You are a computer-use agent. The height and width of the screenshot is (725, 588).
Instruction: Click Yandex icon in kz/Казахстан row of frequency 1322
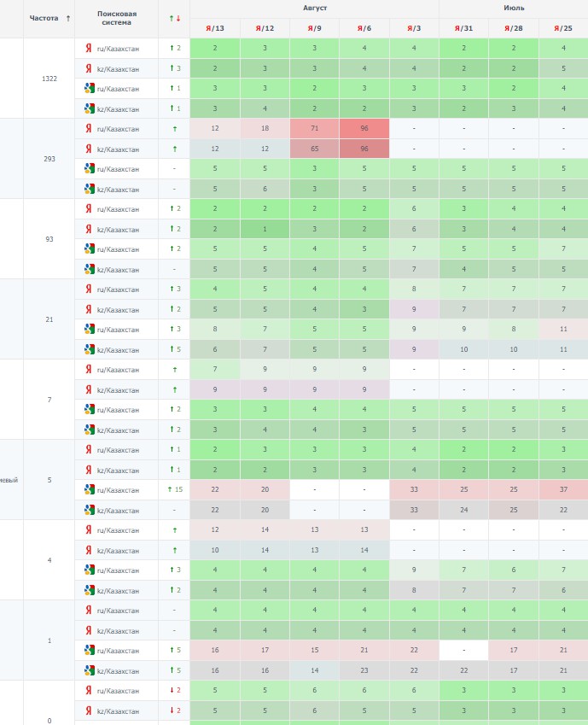click(88, 68)
